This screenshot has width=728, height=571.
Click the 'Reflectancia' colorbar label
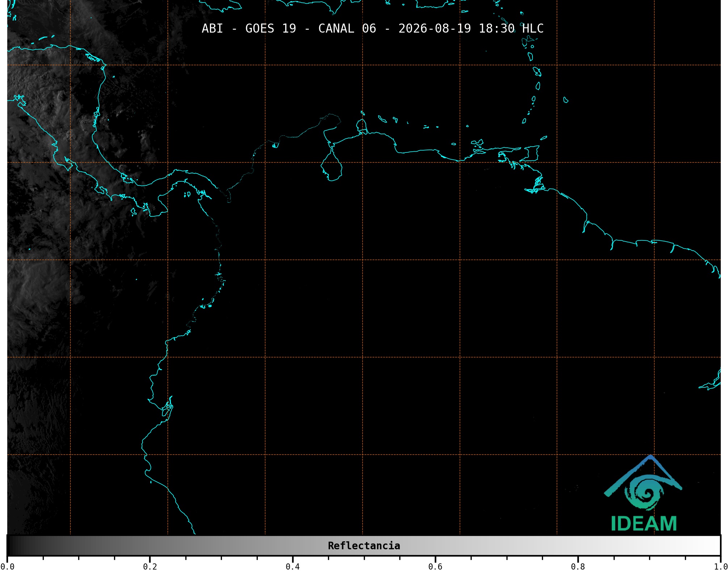(x=364, y=546)
